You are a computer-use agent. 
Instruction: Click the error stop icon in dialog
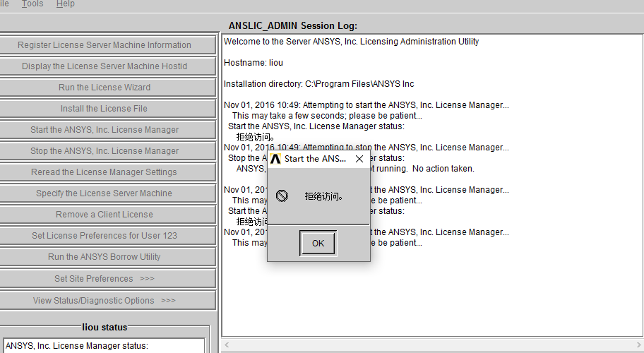click(282, 196)
